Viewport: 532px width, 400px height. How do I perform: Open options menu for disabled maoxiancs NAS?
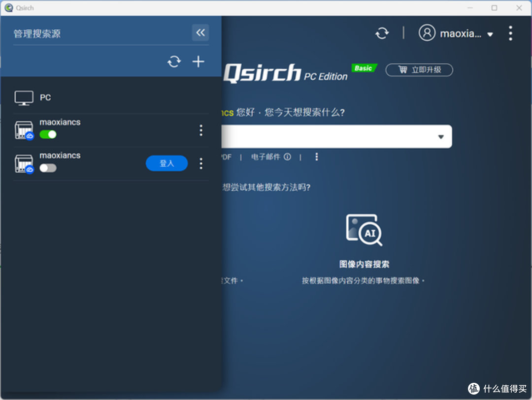point(201,163)
